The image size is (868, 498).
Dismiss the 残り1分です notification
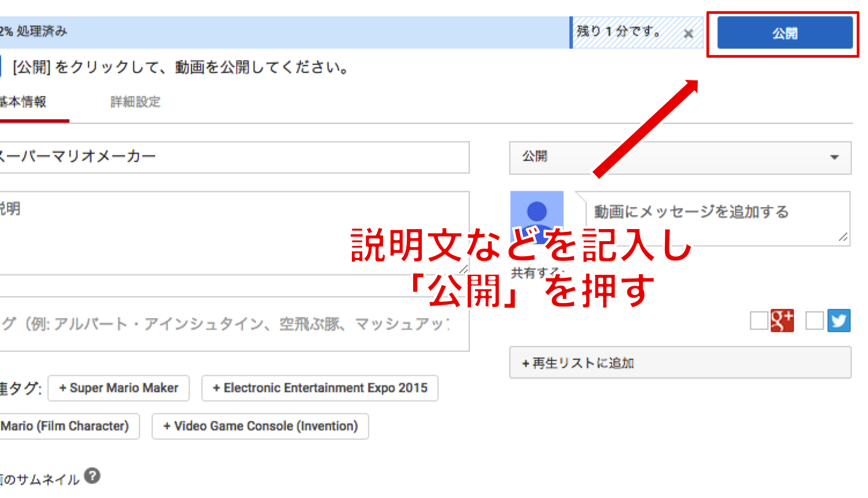[688, 34]
